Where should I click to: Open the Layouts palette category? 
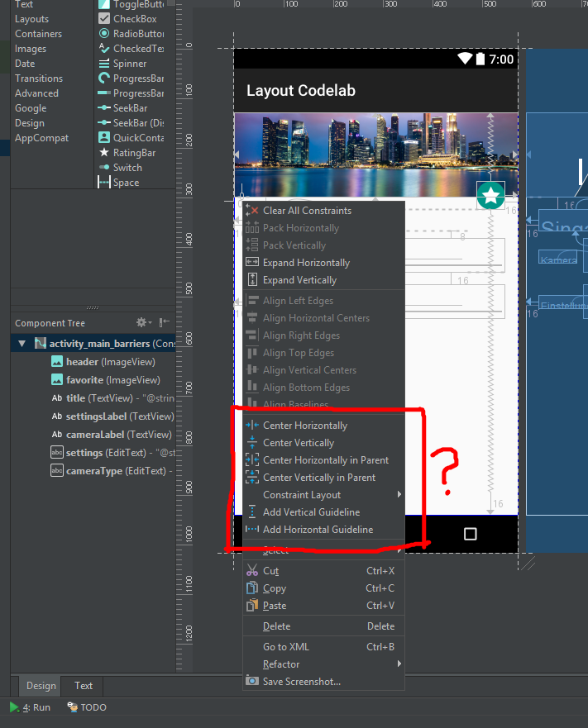point(31,19)
